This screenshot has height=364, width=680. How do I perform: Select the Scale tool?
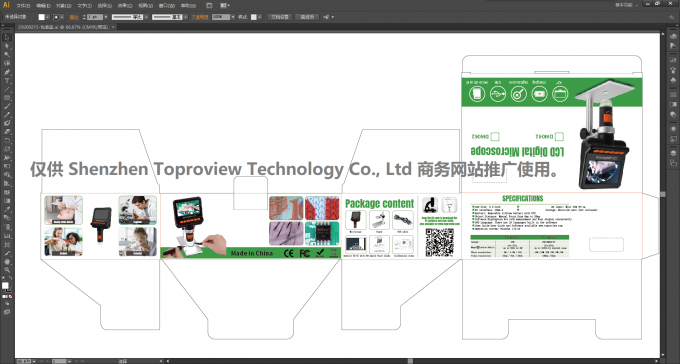tap(7, 149)
